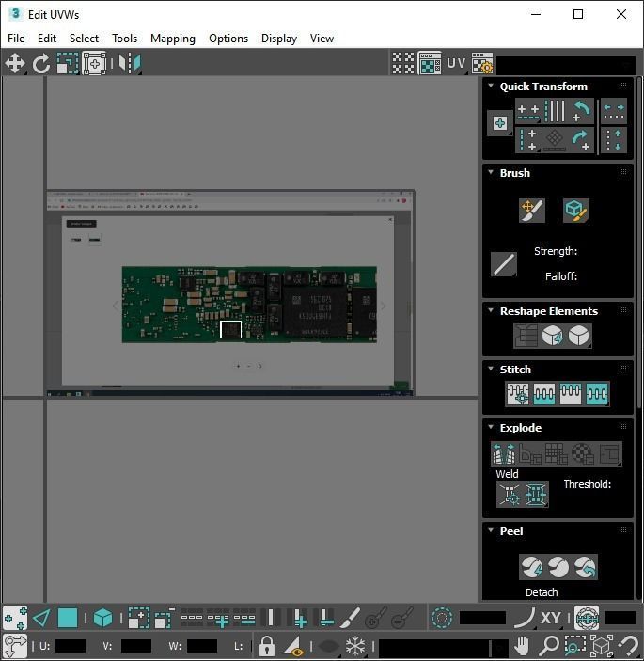This screenshot has width=644, height=661.
Task: Toggle show map display in top toolbar
Action: point(429,63)
